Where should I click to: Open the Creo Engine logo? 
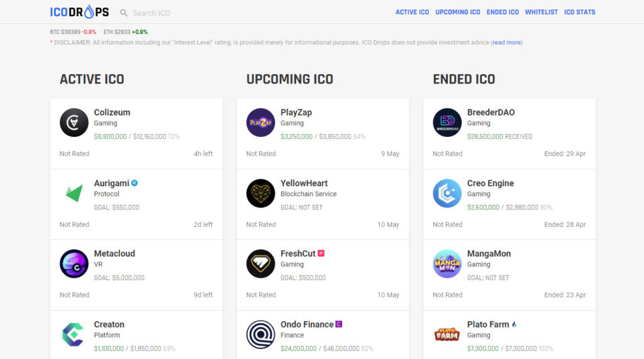point(447,193)
